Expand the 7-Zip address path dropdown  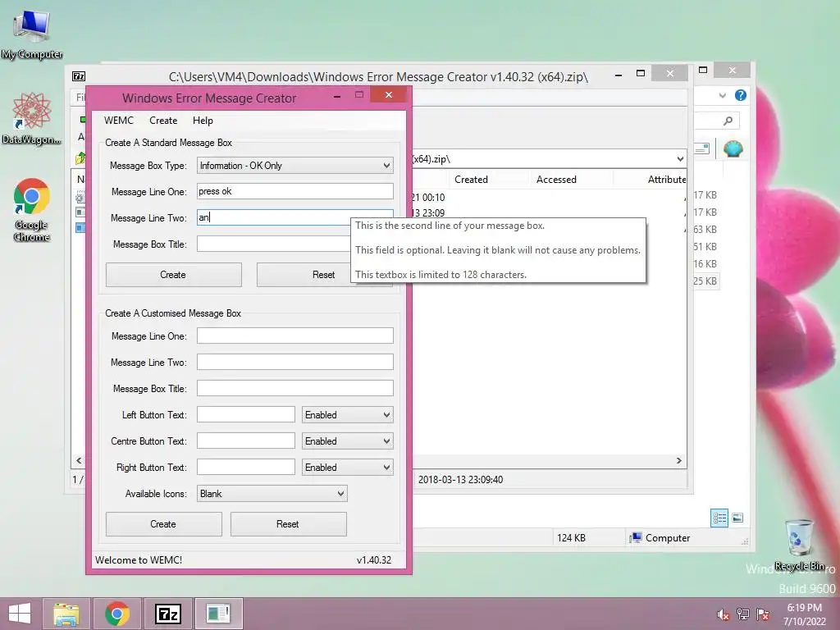[x=679, y=159]
